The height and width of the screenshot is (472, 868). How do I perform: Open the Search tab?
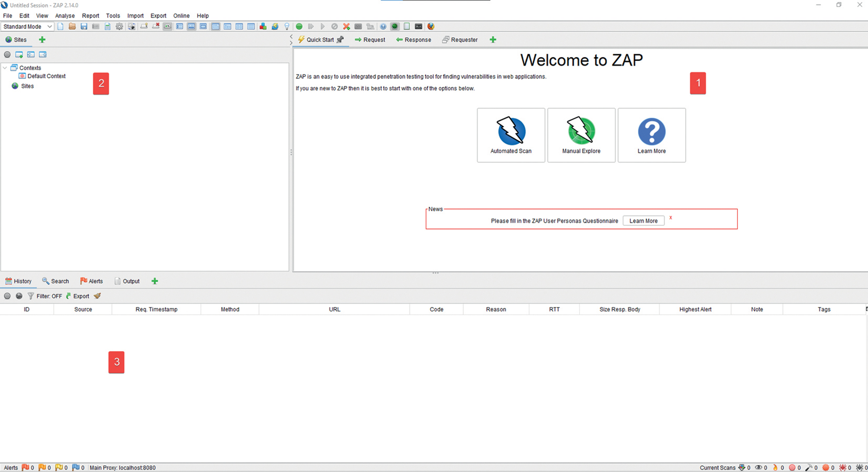tap(56, 281)
